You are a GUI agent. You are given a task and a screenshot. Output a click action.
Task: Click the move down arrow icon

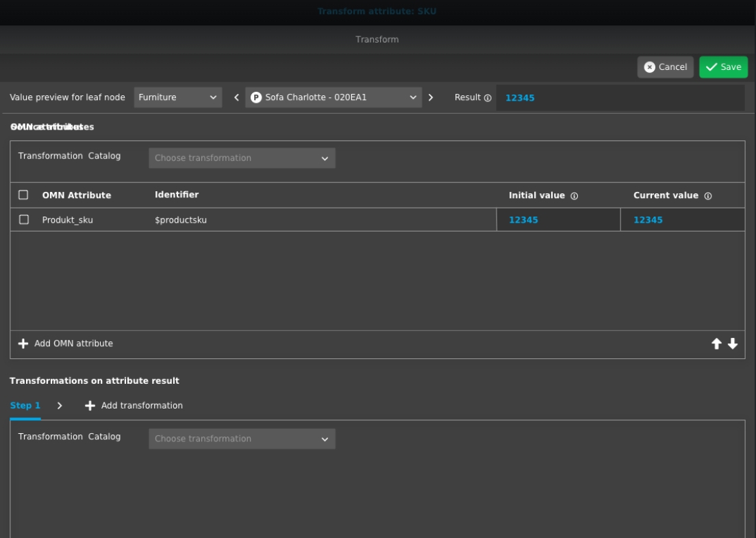(733, 344)
